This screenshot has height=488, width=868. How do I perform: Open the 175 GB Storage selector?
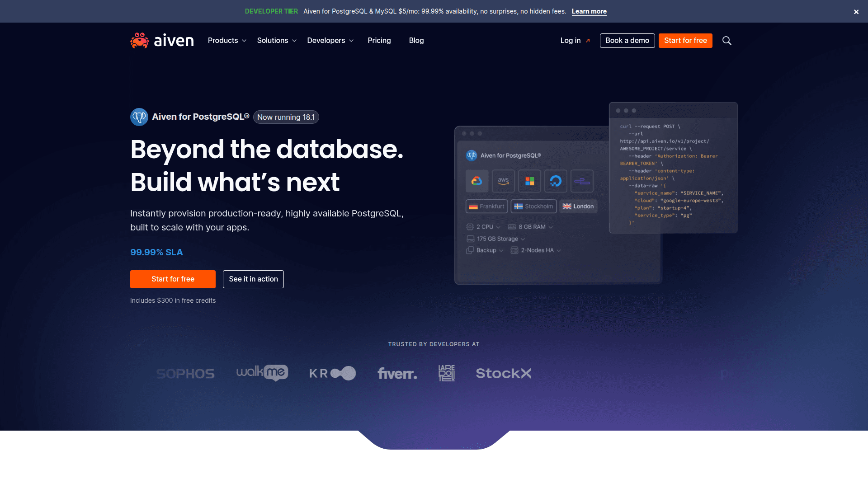click(x=495, y=239)
